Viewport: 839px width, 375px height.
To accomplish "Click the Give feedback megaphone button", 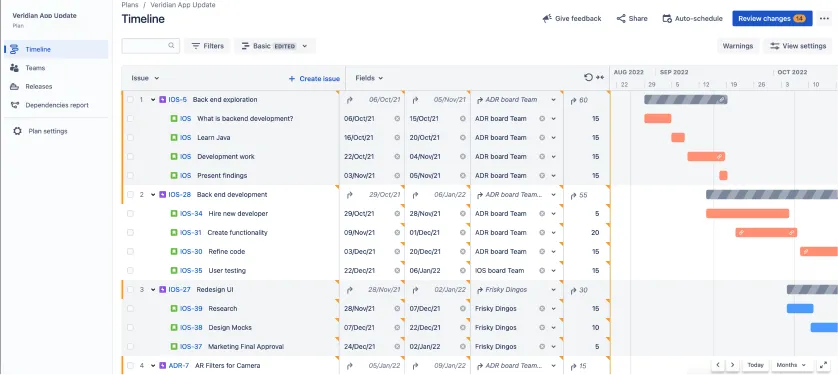I will click(x=572, y=19).
